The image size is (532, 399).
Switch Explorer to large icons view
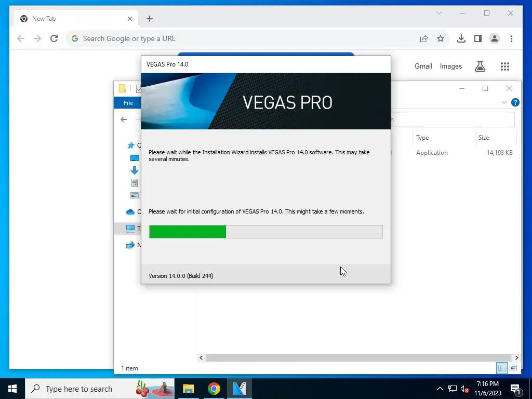513,368
